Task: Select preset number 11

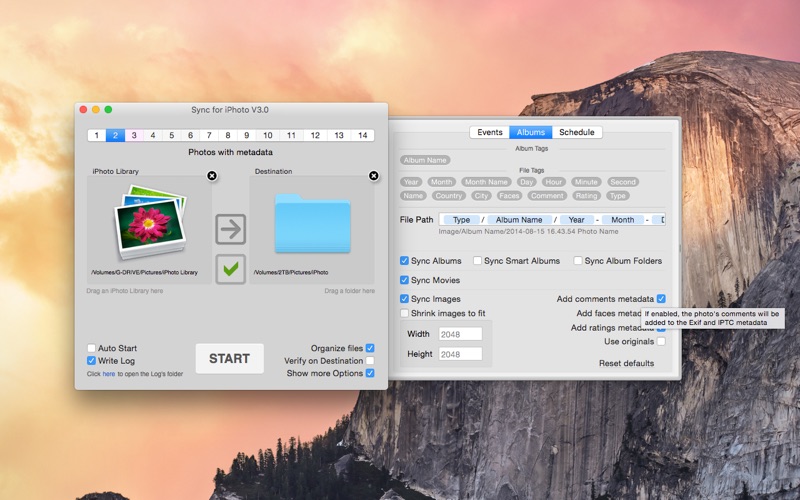Action: pyautogui.click(x=291, y=135)
